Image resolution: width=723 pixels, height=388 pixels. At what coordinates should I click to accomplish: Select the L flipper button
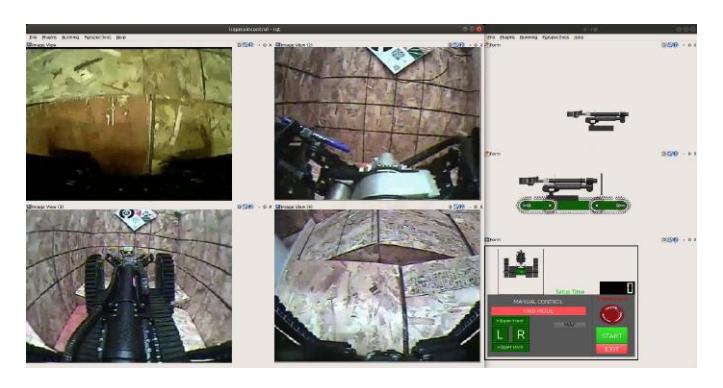pyautogui.click(x=500, y=334)
